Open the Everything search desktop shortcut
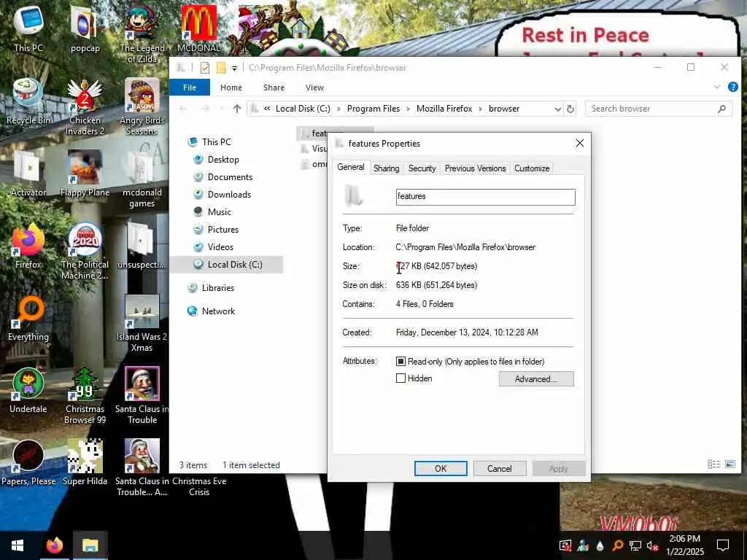The image size is (747, 560). click(28, 319)
